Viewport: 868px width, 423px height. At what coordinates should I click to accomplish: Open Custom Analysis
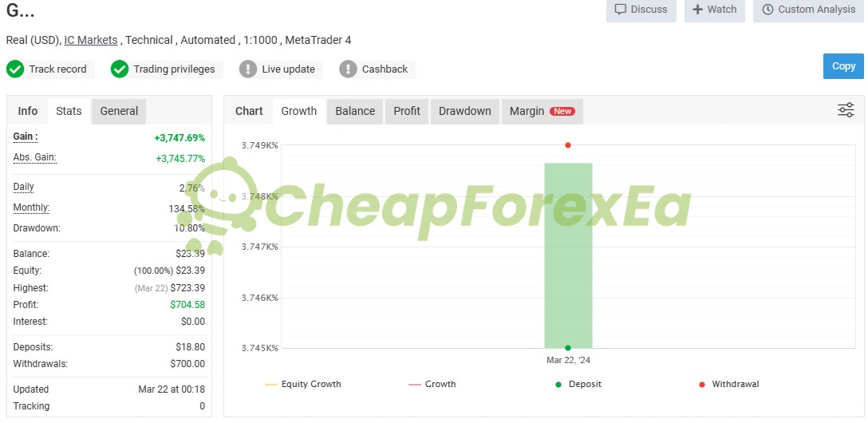(x=808, y=10)
